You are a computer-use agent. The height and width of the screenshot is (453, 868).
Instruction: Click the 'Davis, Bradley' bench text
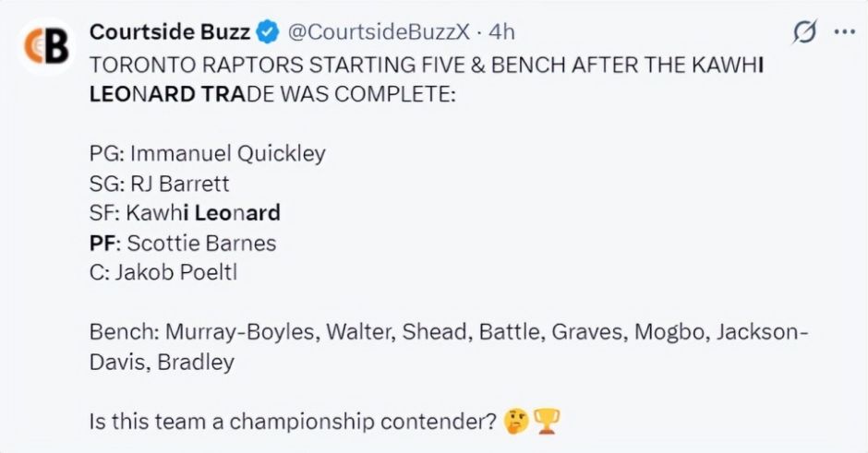click(x=162, y=362)
